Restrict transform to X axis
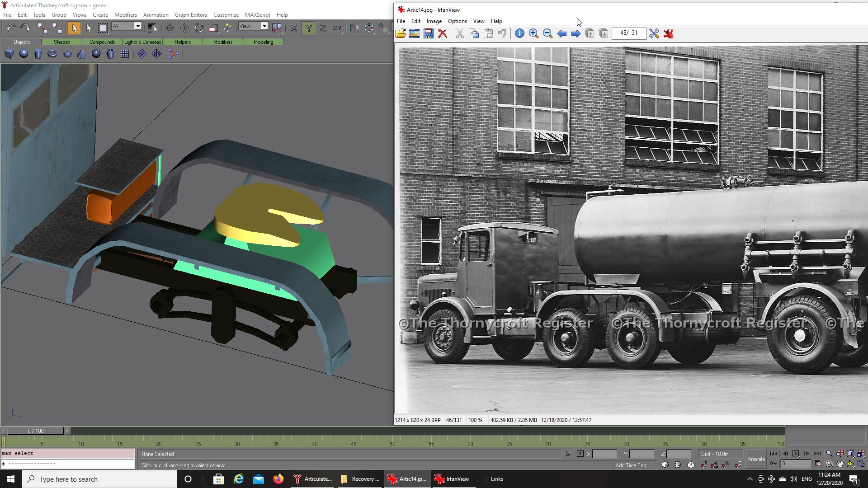The width and height of the screenshot is (868, 488). click(294, 28)
